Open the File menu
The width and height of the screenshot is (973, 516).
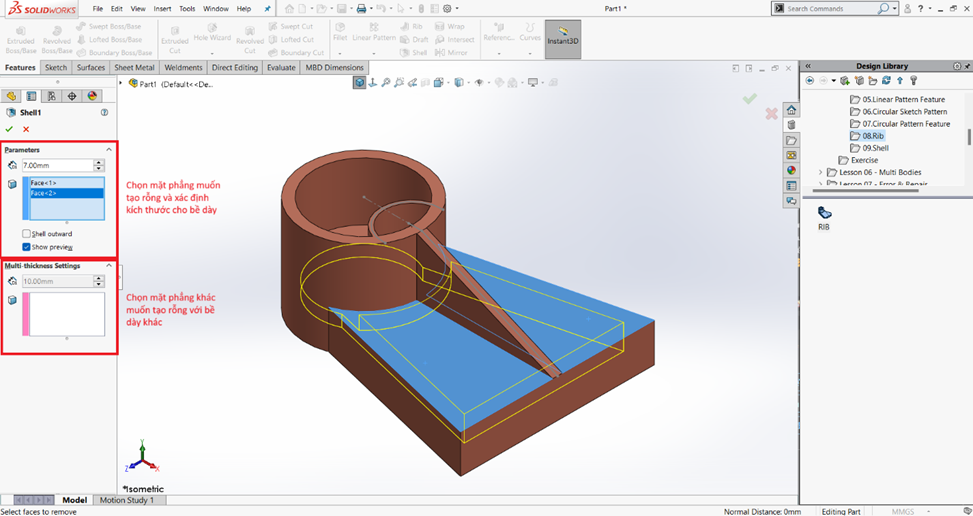point(97,9)
